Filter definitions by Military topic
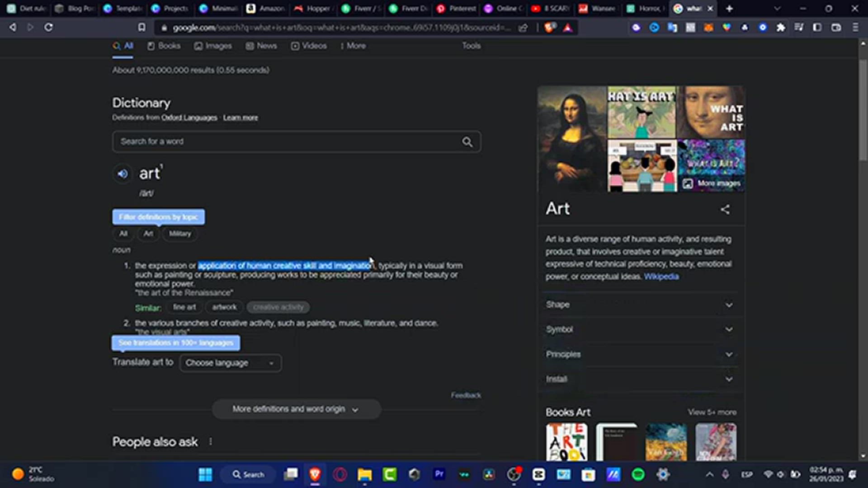Viewport: 868px width, 488px height. (x=180, y=234)
